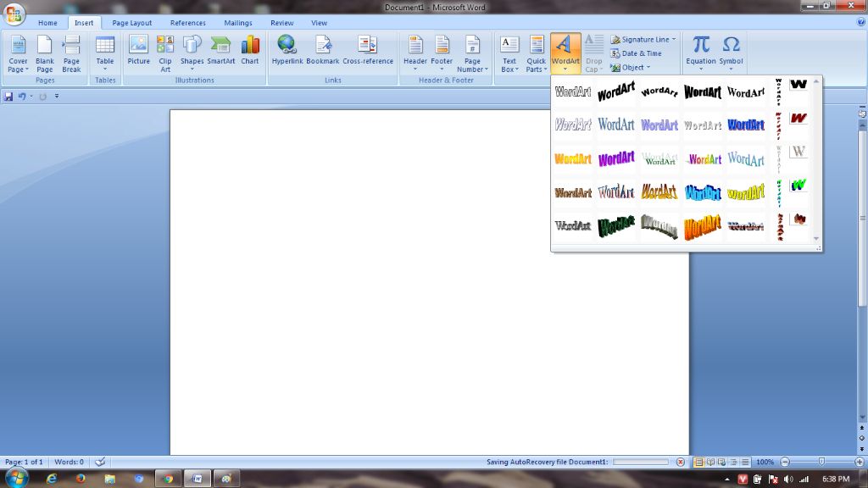
Task: Collapse the WordArt gallery button
Action: 565,53
